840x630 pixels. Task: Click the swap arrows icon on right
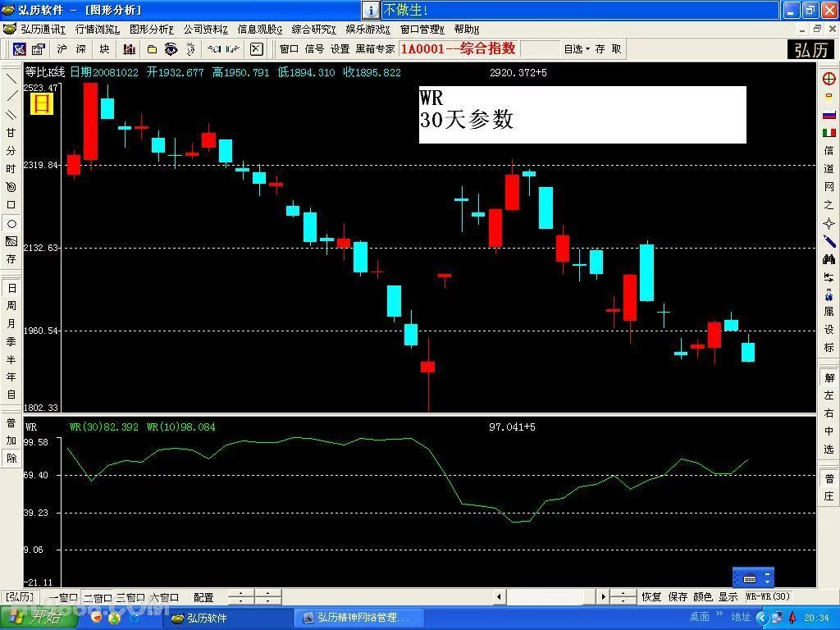(x=829, y=277)
